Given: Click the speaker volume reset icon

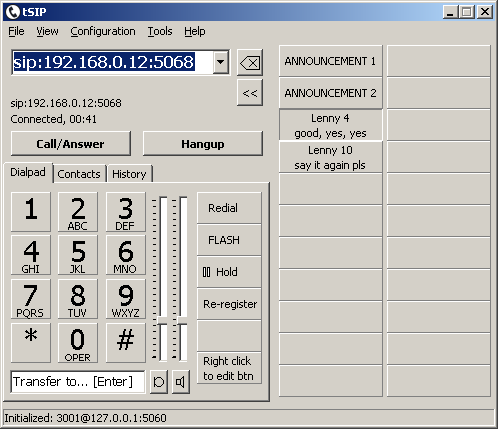Looking at the screenshot, I should 181,382.
